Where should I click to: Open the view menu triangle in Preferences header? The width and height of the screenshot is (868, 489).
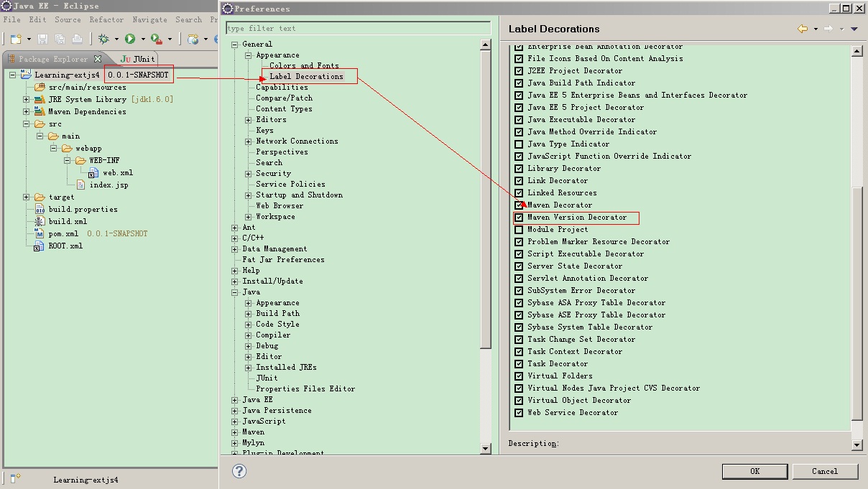(x=854, y=29)
